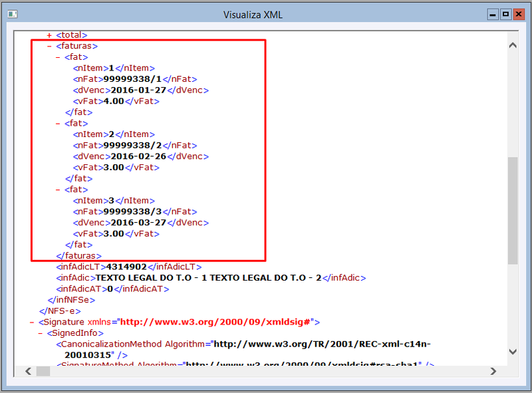Click the SignedInfo tag
The height and width of the screenshot is (393, 532).
click(75, 333)
